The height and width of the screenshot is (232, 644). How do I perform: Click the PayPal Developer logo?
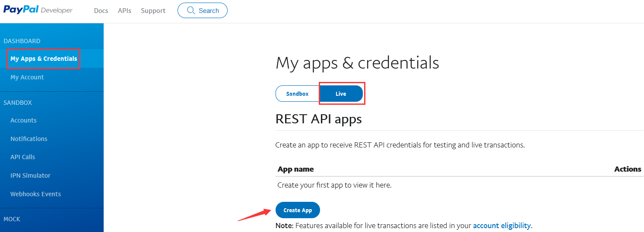coord(38,10)
